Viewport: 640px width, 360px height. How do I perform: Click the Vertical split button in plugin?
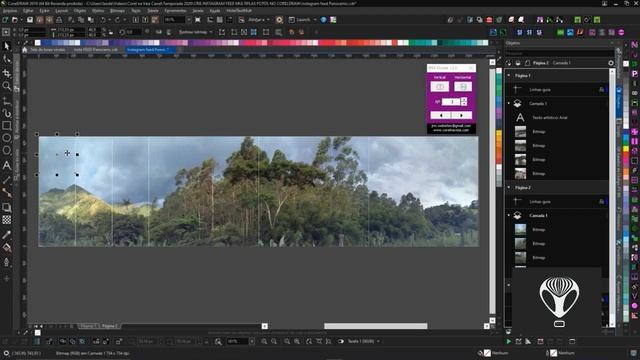click(440, 87)
